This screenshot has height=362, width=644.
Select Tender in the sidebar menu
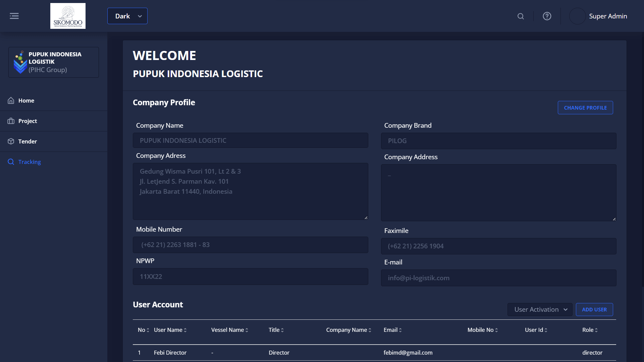tap(28, 141)
